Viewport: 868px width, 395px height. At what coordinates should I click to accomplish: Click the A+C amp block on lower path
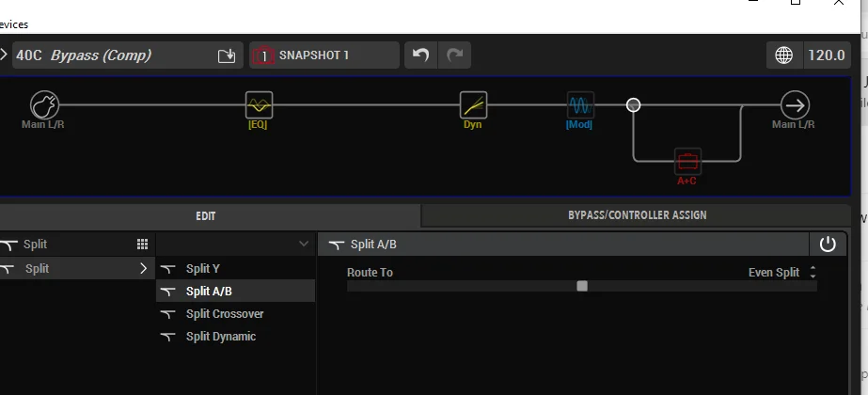(x=687, y=161)
